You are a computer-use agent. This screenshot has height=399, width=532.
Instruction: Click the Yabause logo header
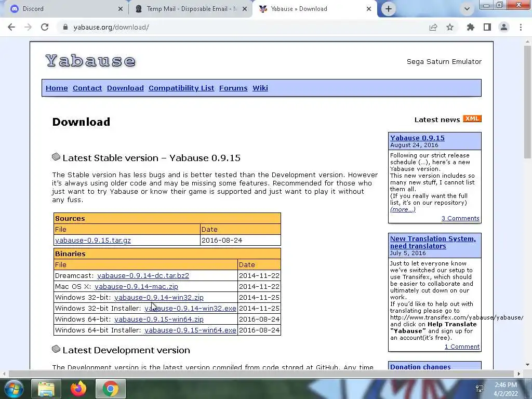click(x=90, y=61)
